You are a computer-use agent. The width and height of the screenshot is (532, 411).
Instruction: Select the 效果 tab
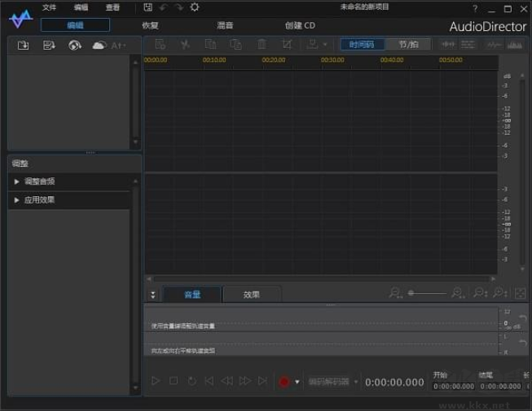point(252,295)
